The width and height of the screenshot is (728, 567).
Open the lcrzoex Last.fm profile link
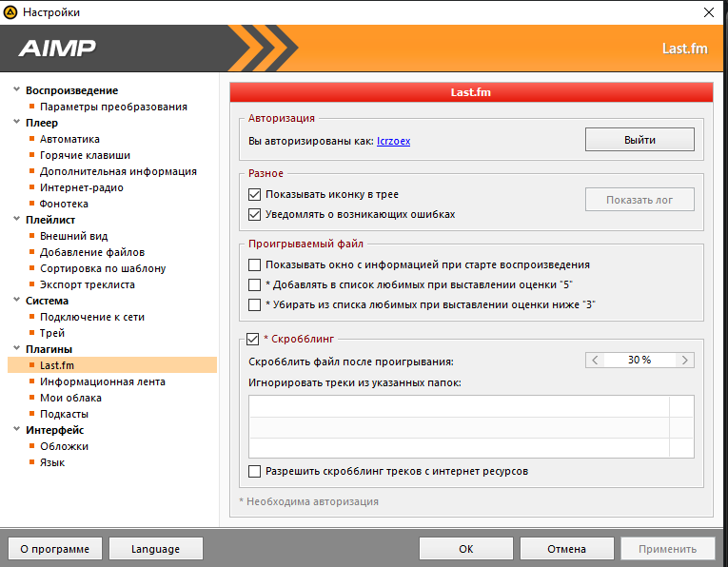(393, 141)
